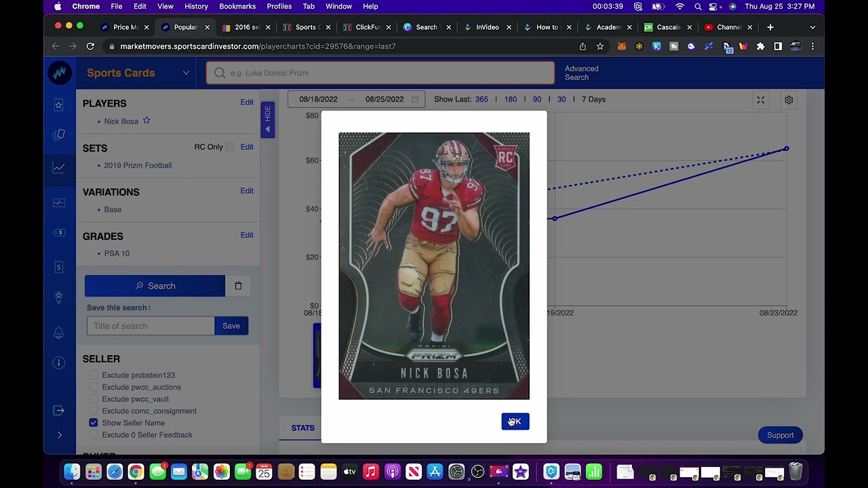The height and width of the screenshot is (488, 868).
Task: Open the price tag deals sidebar icon
Action: point(59,233)
